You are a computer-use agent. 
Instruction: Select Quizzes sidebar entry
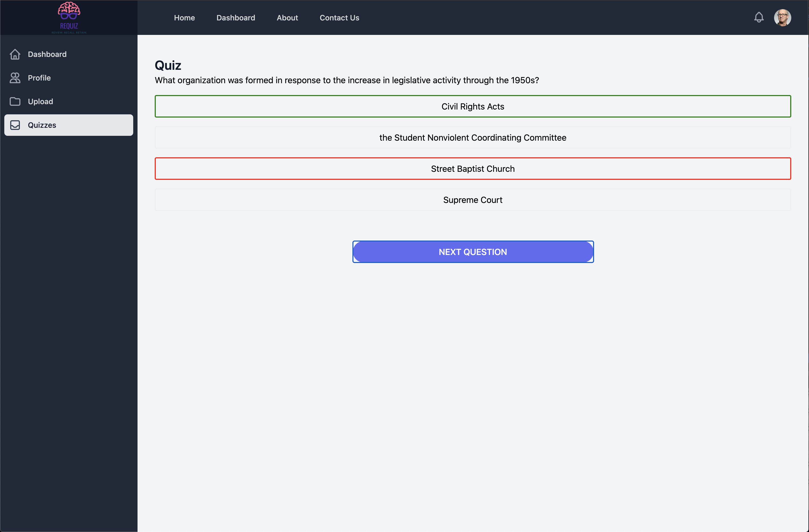tap(42, 125)
